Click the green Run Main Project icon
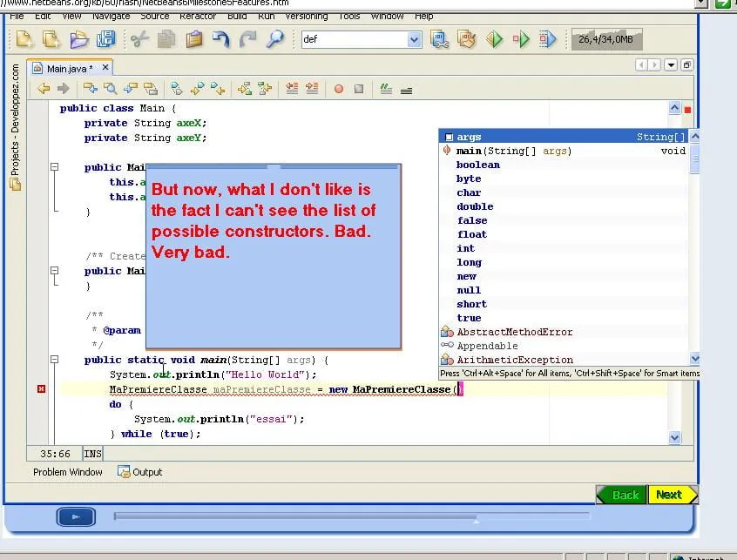The height and width of the screenshot is (560, 737). coord(494,39)
